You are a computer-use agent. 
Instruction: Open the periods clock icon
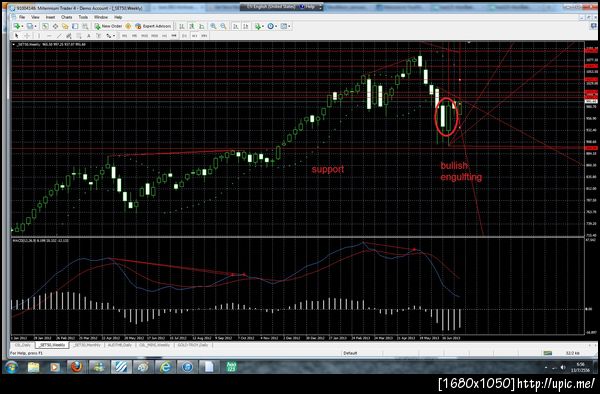(x=270, y=26)
